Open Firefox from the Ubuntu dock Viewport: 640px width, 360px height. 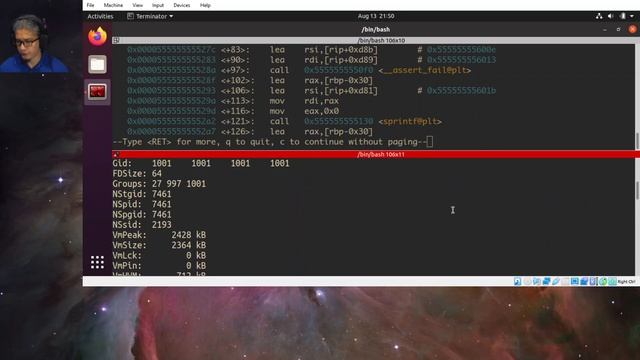pos(97,36)
